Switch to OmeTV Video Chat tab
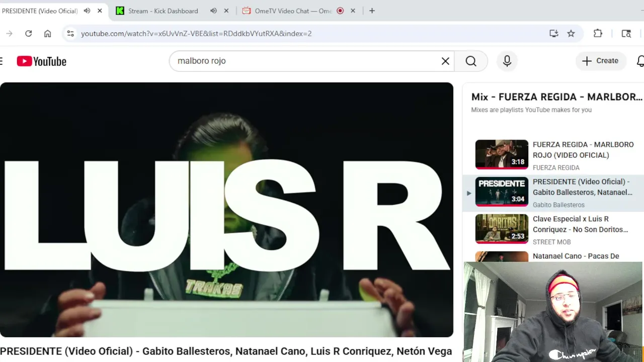The height and width of the screenshot is (362, 644). coord(293,11)
